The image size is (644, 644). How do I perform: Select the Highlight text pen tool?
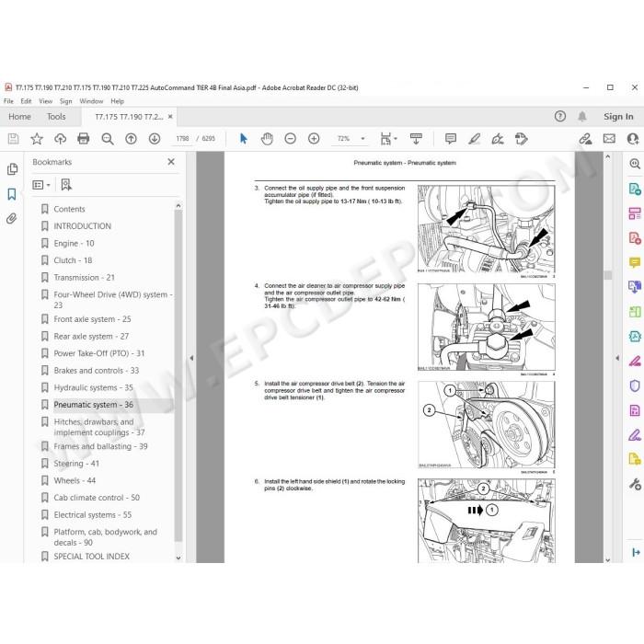tap(475, 139)
